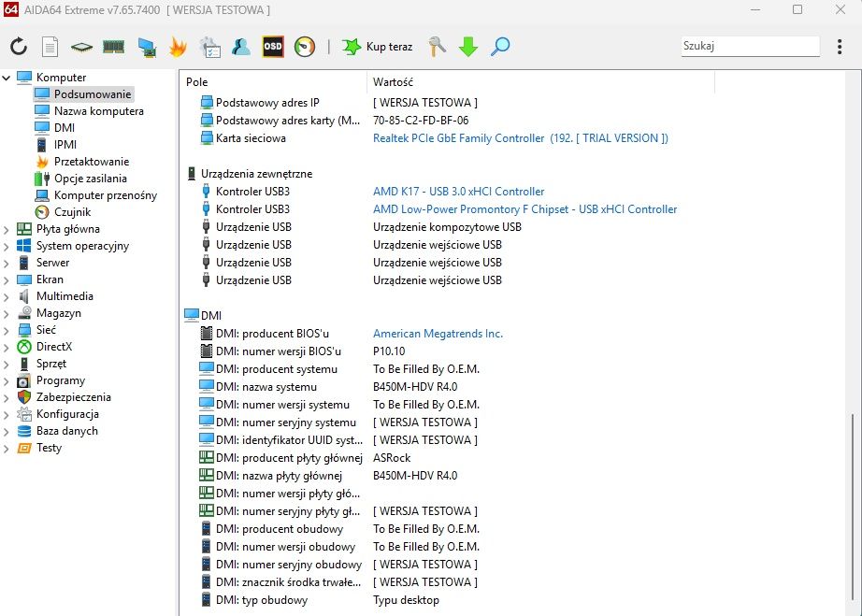Select the Testy tree item
Image resolution: width=862 pixels, height=616 pixels.
(49, 448)
